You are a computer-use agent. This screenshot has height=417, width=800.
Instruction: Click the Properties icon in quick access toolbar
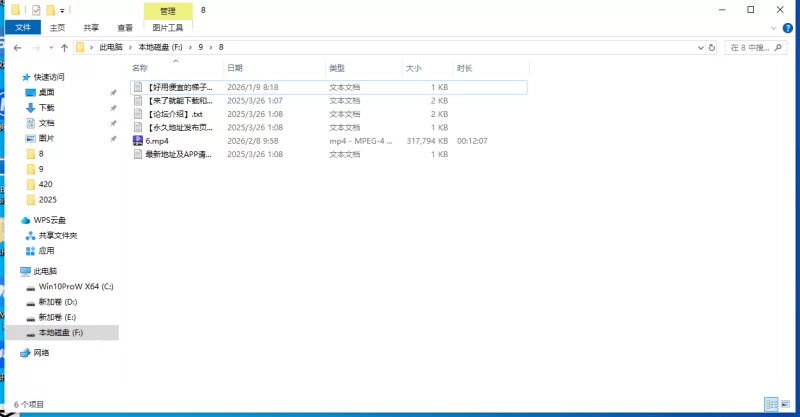point(36,10)
